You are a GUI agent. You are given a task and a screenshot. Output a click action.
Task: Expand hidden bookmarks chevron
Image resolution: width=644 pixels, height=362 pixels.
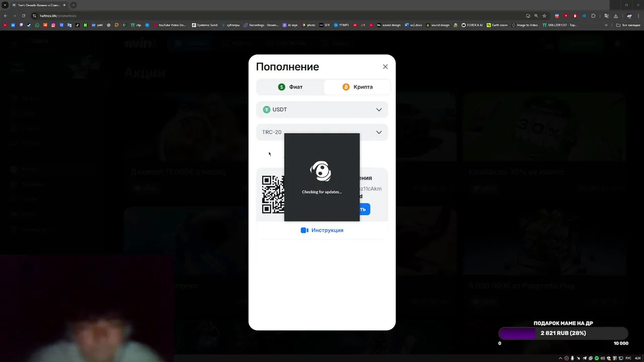pos(606,25)
